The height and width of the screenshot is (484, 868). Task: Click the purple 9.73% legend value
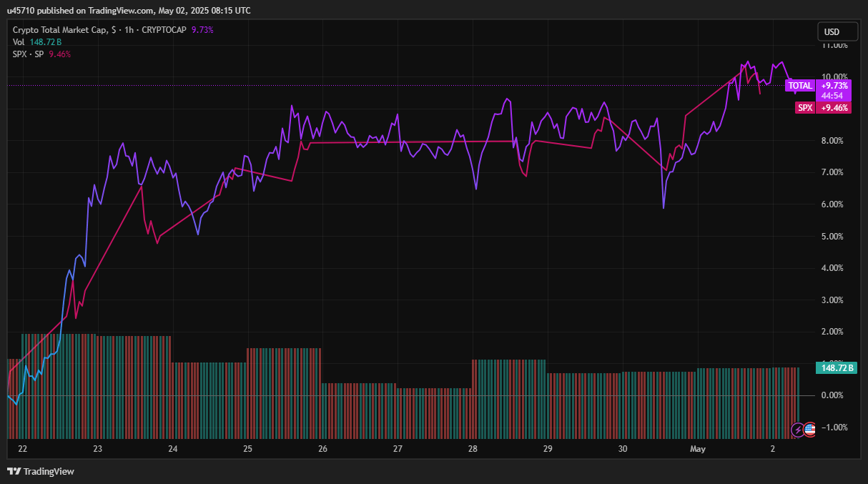(x=202, y=30)
